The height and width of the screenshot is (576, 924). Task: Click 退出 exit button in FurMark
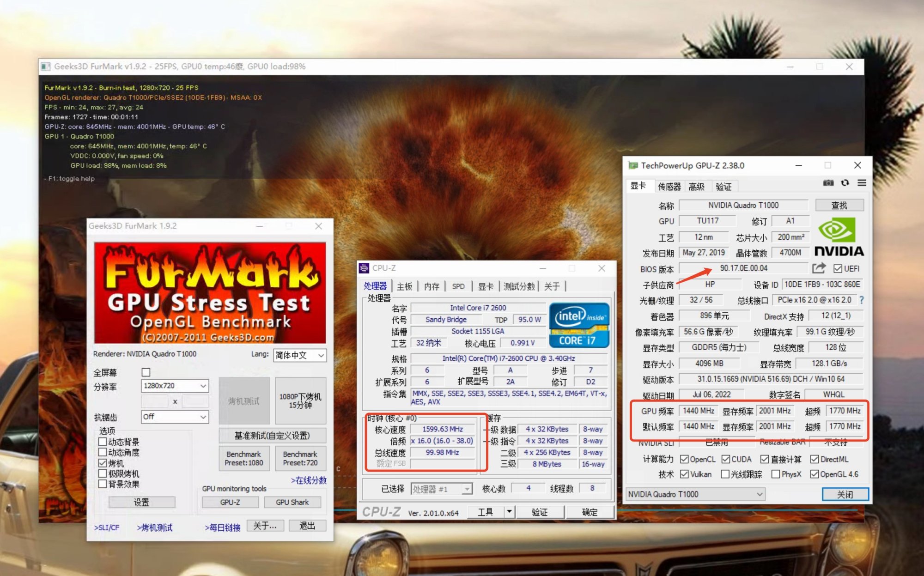307,526
